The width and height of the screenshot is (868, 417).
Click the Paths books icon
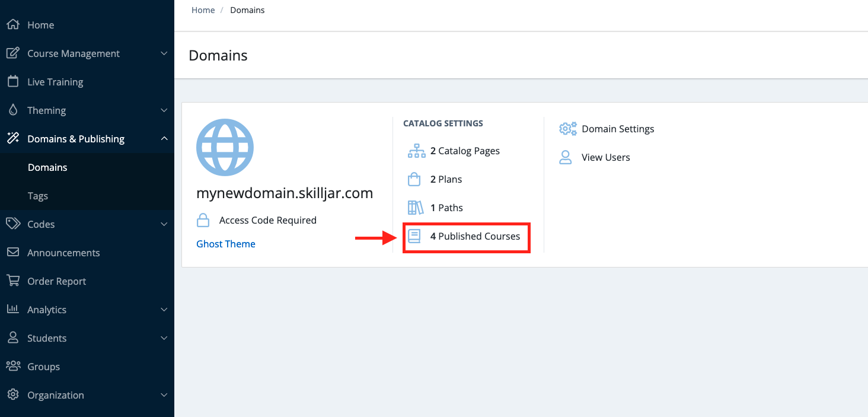point(415,208)
